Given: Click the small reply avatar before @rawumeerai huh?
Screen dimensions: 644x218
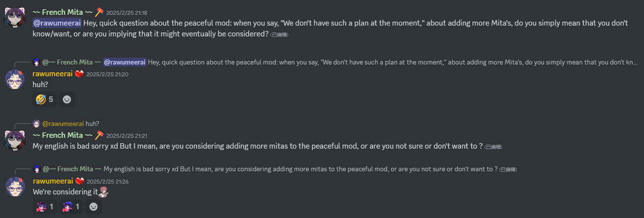Looking at the screenshot, I should (x=36, y=124).
